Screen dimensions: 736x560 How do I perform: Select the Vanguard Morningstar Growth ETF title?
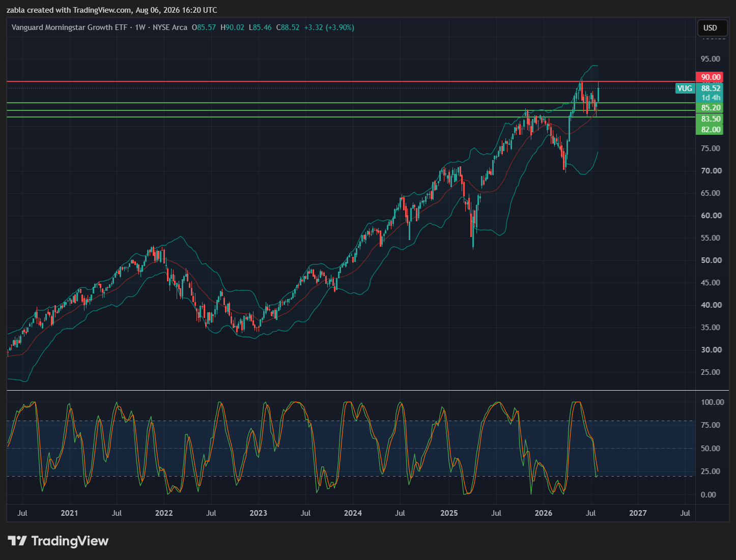click(69, 27)
